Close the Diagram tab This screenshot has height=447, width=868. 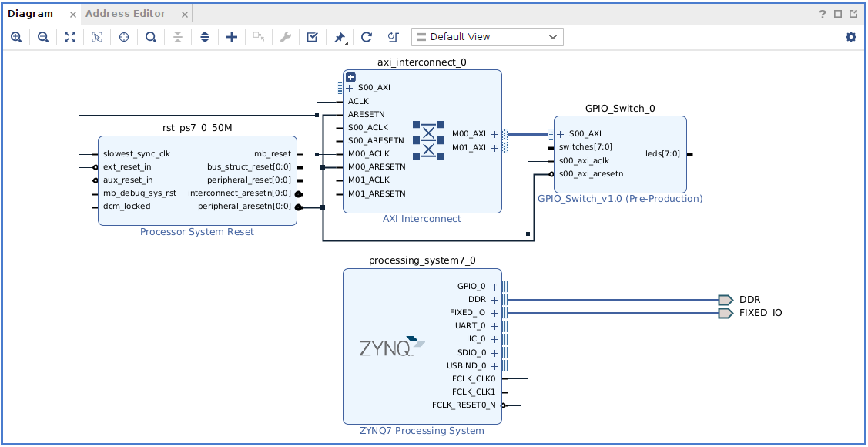tap(72, 15)
